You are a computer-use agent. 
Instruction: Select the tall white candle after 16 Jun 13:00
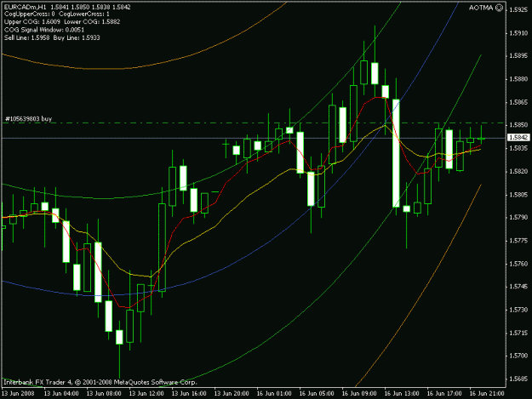point(396,153)
